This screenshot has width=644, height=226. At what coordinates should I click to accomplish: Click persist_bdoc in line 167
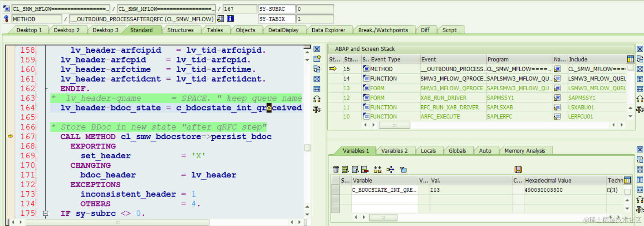(x=241, y=136)
